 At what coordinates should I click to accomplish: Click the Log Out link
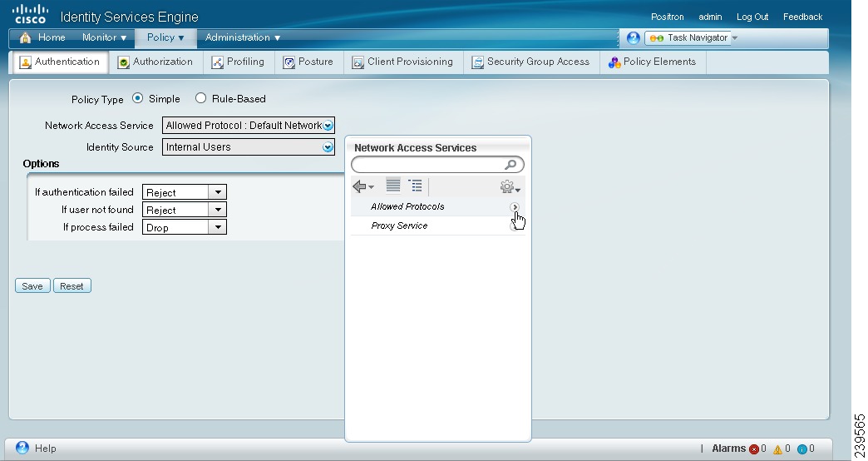[x=752, y=17]
